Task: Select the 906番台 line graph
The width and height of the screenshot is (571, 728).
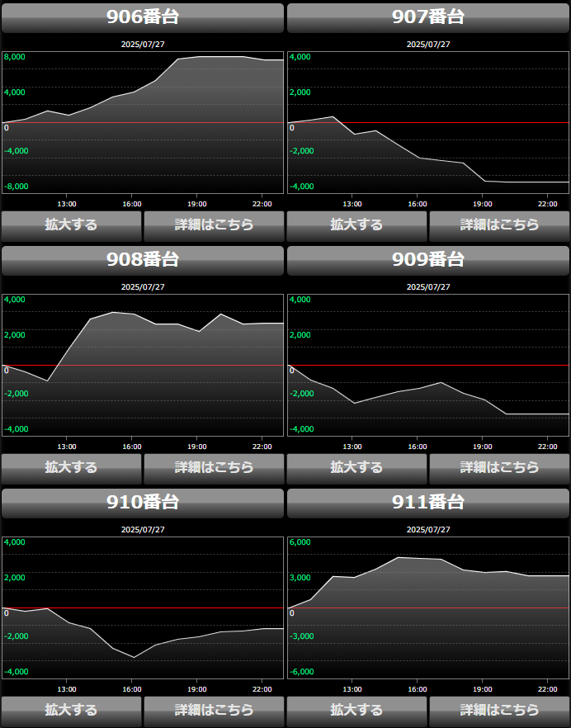Action: 143,122
